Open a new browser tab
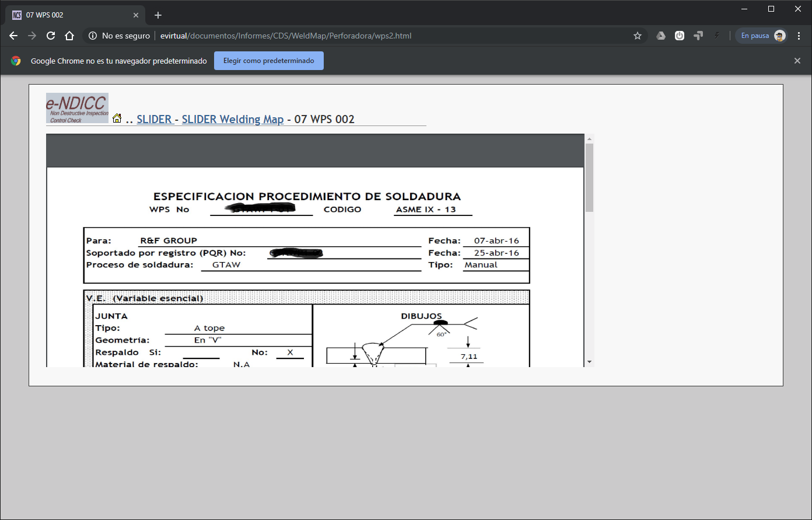 (x=158, y=15)
